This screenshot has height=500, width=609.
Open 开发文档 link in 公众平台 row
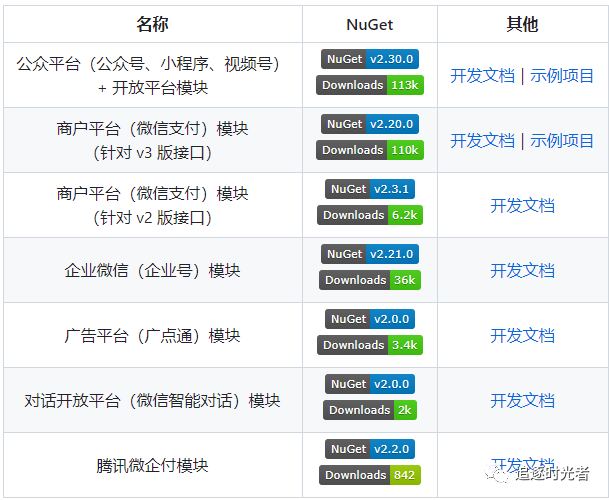coord(482,75)
